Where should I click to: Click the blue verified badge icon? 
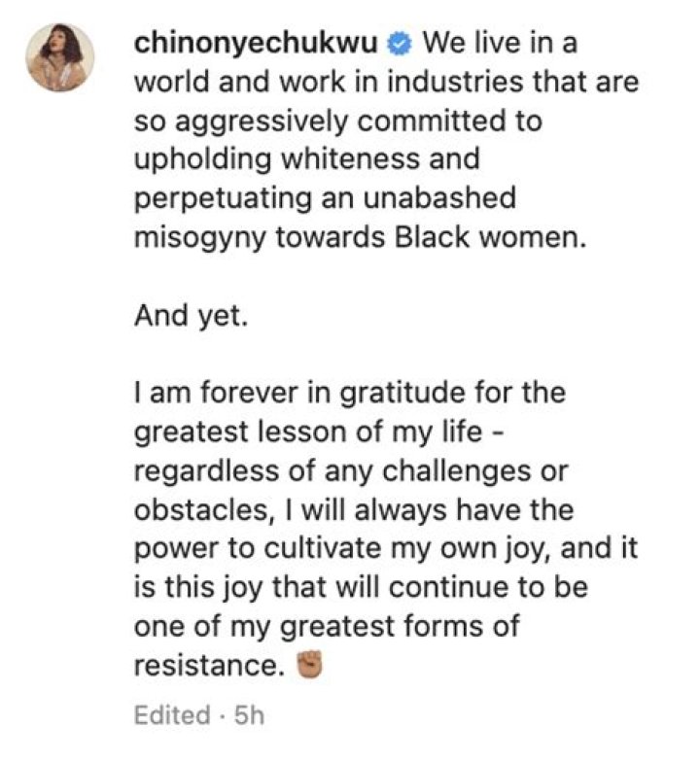point(401,45)
